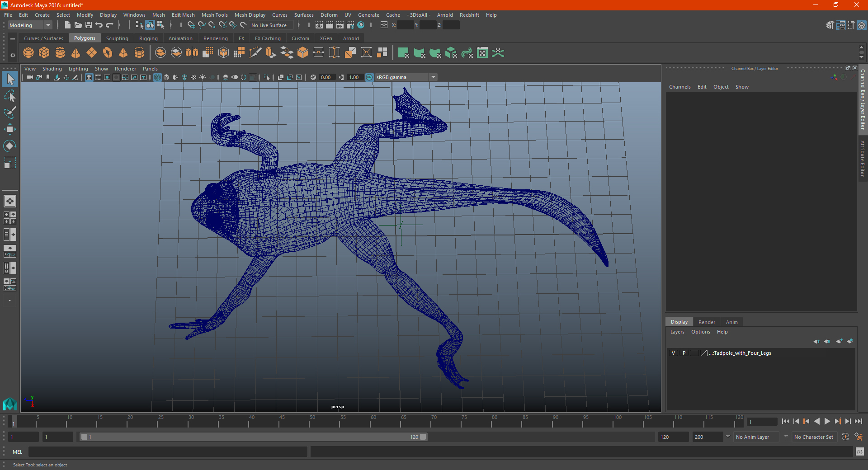868x470 pixels.
Task: Open the Render tab in Layer Editor
Action: coord(707,322)
